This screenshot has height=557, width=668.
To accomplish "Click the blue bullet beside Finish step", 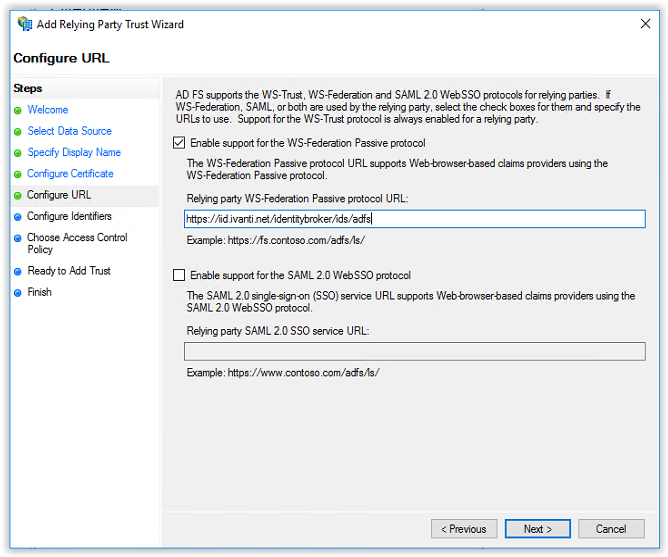I will coord(17,293).
